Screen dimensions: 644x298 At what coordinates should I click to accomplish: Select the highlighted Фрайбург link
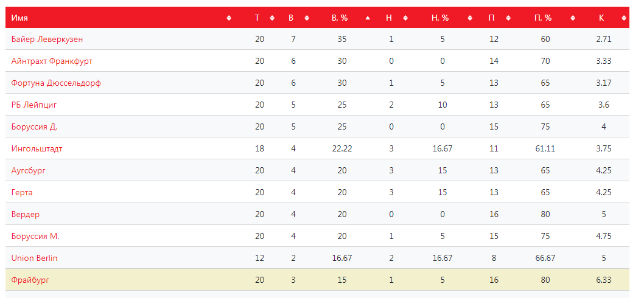(x=30, y=280)
